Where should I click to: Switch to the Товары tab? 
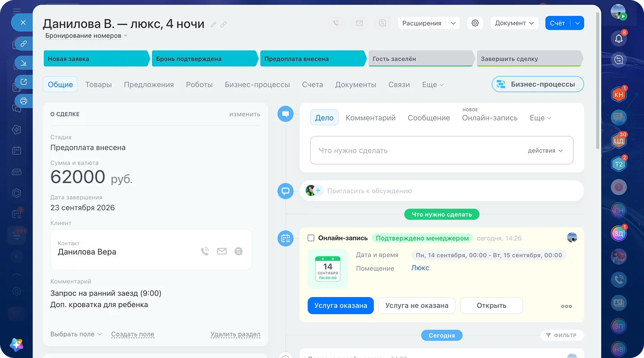98,85
